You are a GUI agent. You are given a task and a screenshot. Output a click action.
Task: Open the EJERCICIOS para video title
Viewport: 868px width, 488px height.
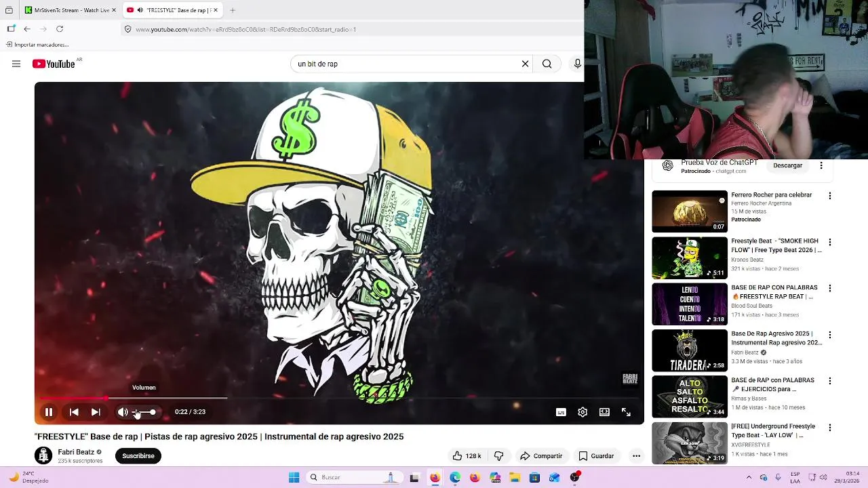pyautogui.click(x=773, y=385)
